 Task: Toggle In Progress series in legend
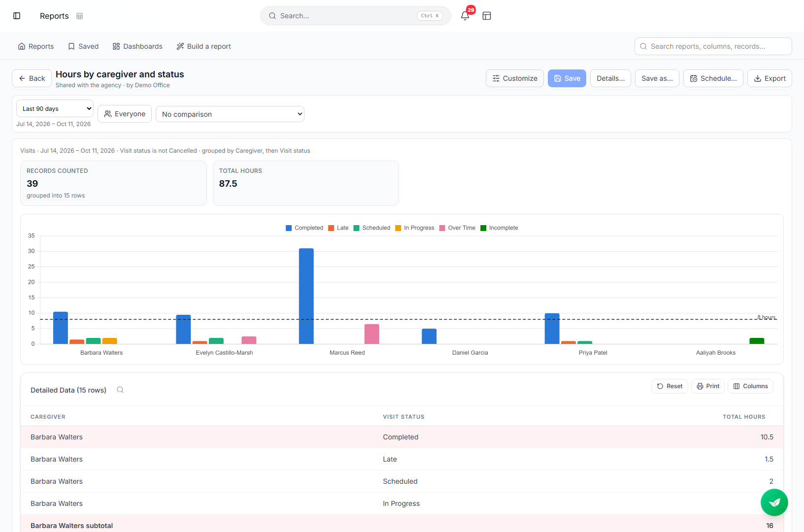[415, 228]
